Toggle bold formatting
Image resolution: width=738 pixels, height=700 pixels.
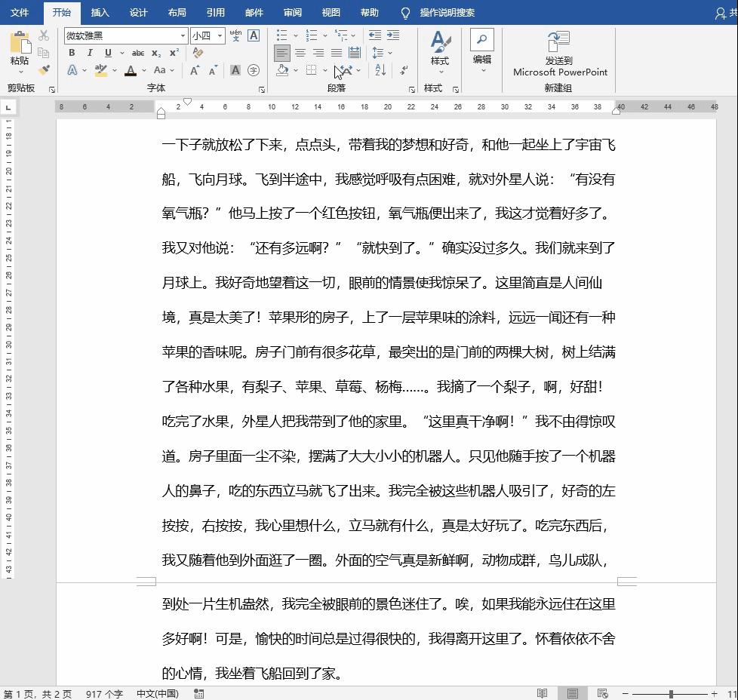point(72,52)
